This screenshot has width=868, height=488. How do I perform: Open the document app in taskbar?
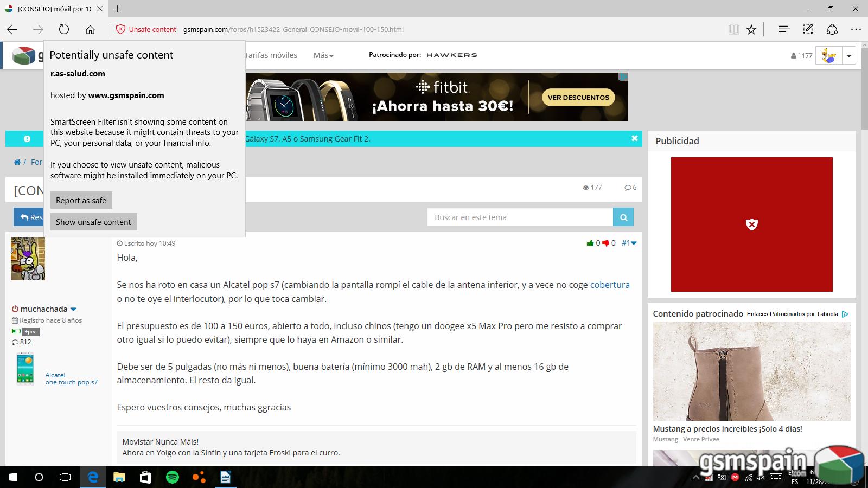pyautogui.click(x=225, y=477)
